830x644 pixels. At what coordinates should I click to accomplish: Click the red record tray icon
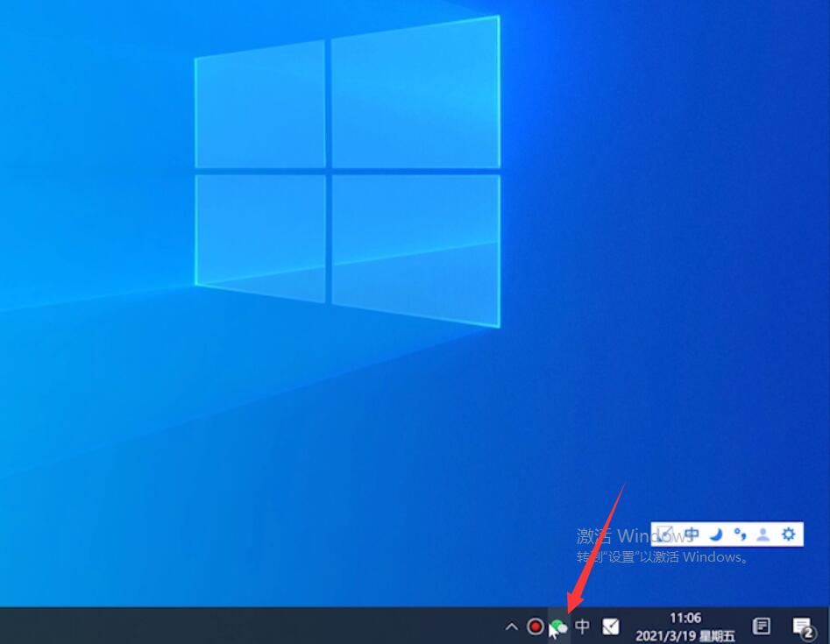(536, 627)
